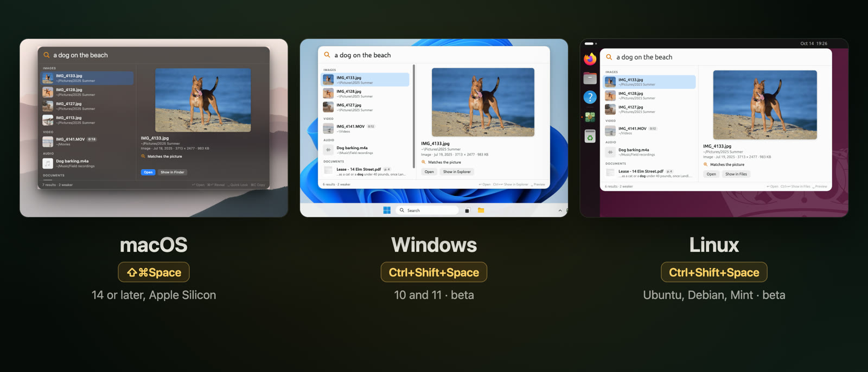868x372 pixels.
Task: Click the macOS ⇧⌘Space shortcut badge
Action: click(x=154, y=272)
